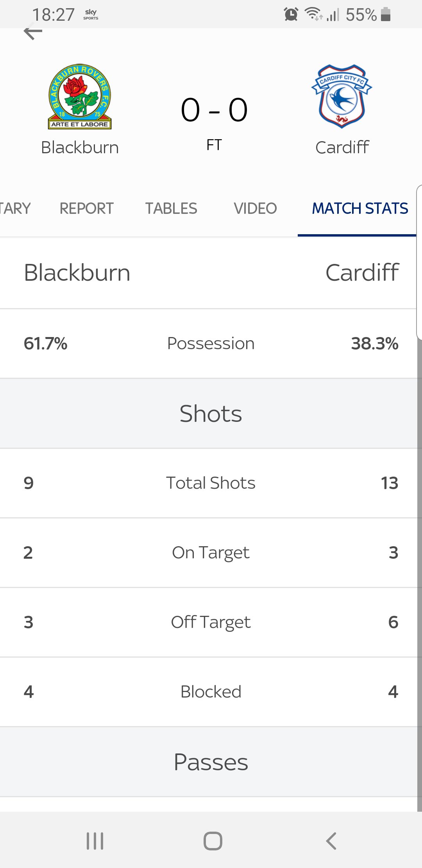
Task: Tap the Passes section header
Action: click(x=211, y=762)
